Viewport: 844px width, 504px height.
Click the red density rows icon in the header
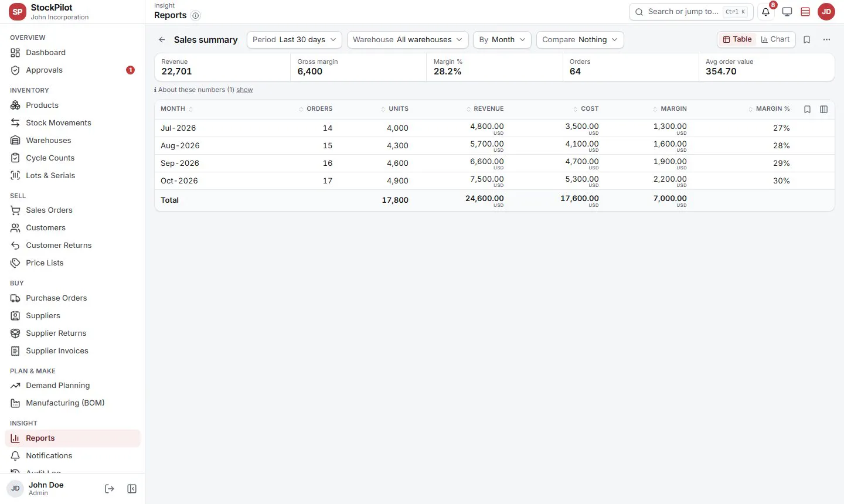[805, 12]
